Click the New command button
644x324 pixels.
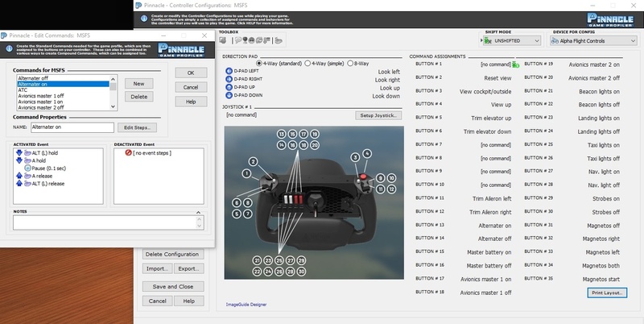click(x=138, y=84)
